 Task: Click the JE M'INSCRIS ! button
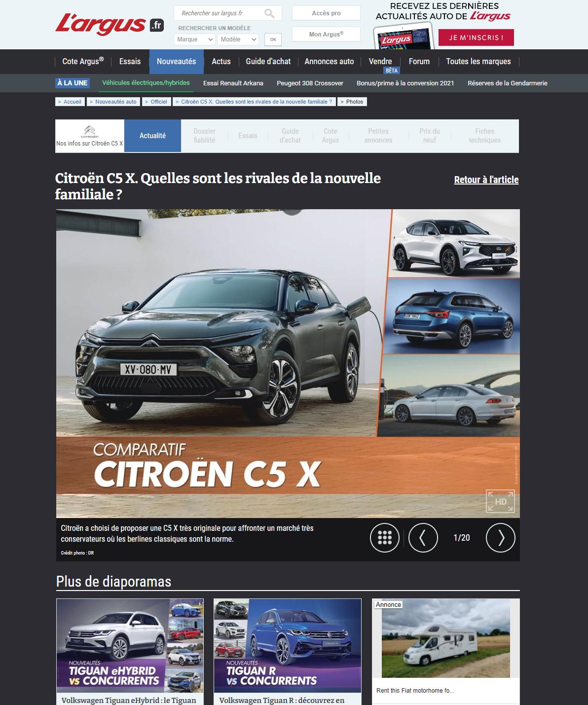(476, 37)
